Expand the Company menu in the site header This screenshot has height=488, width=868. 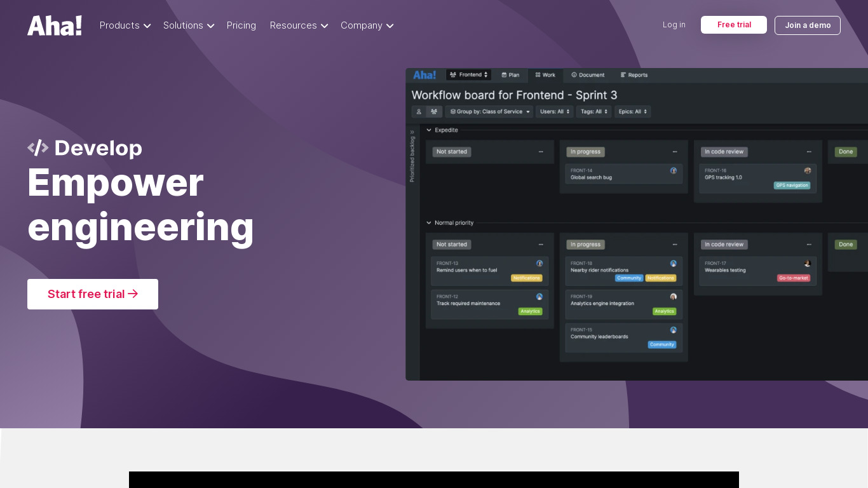click(367, 25)
